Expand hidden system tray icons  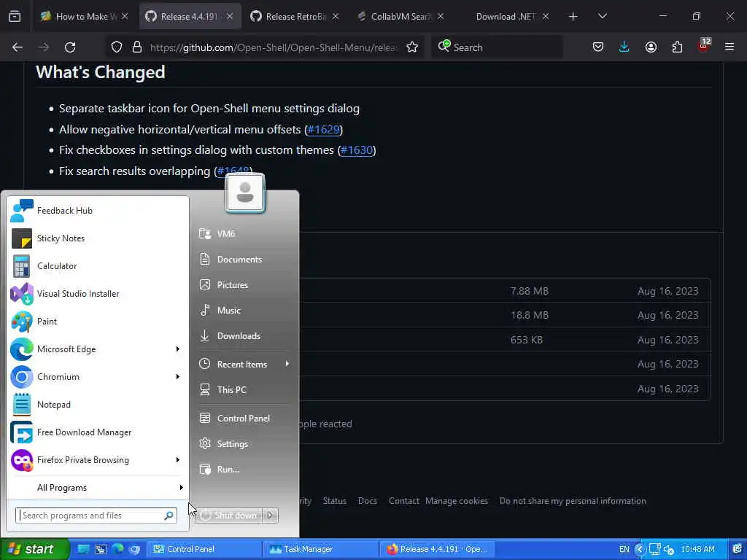[x=640, y=550]
